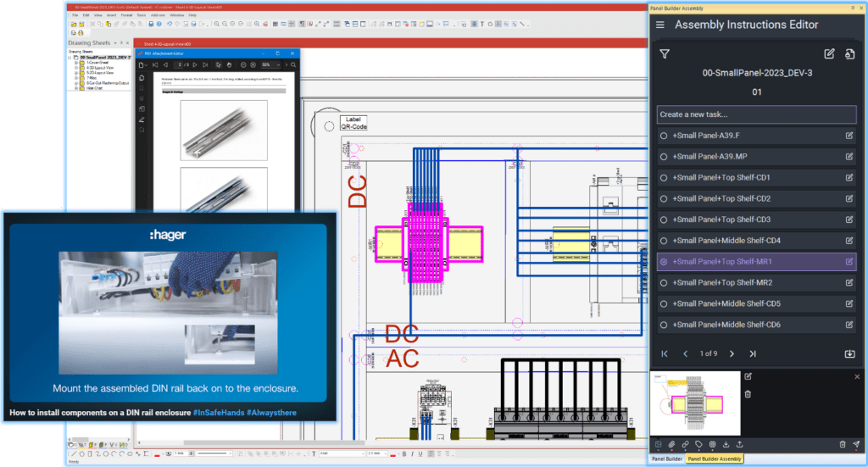Close the attachment preview with red X

(x=857, y=376)
